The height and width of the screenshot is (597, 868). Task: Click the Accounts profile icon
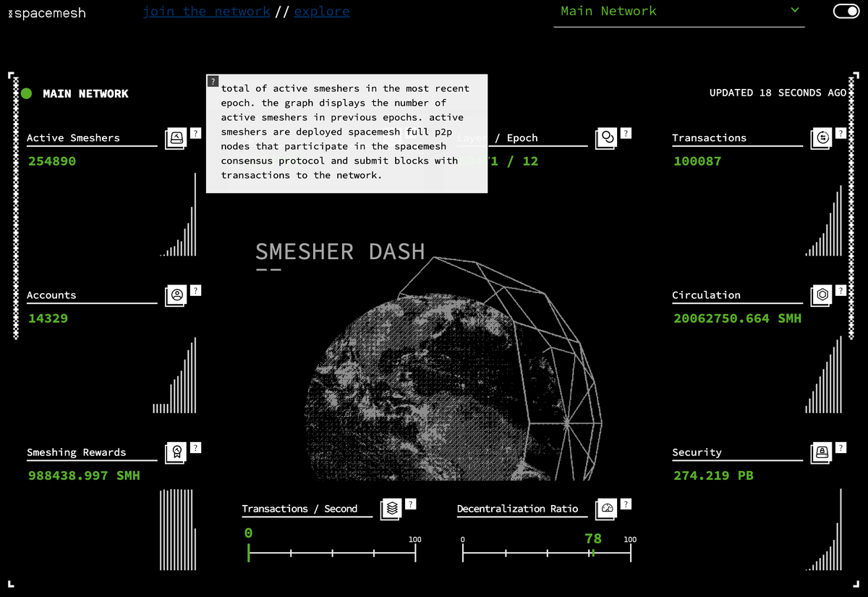(176, 295)
